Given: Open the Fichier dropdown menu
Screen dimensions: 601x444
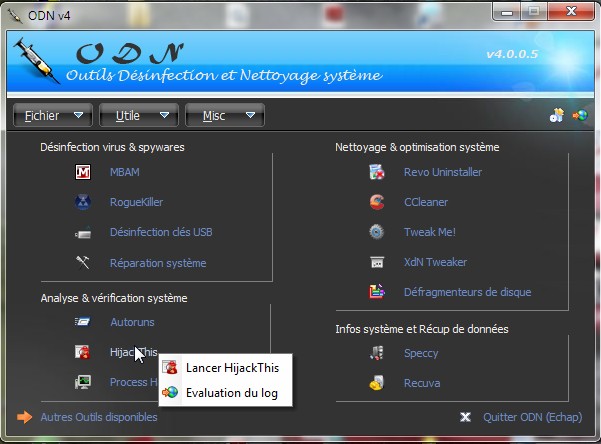Looking at the screenshot, I should pyautogui.click(x=53, y=115).
